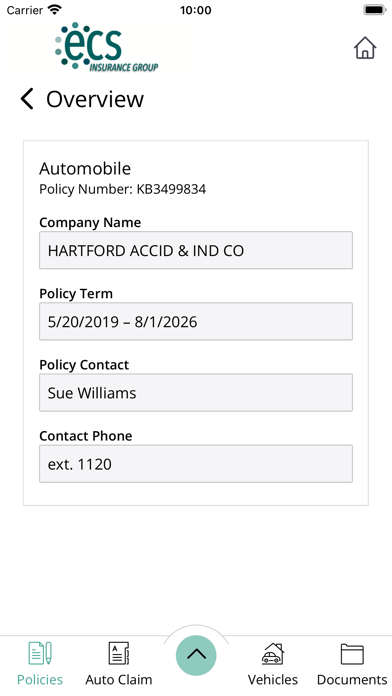Check the Wi-Fi status icon

(x=55, y=10)
